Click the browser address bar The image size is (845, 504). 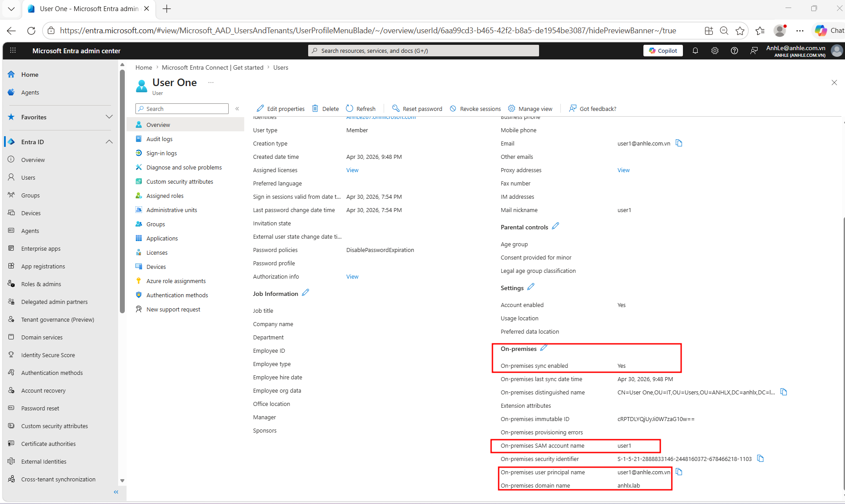pos(368,31)
